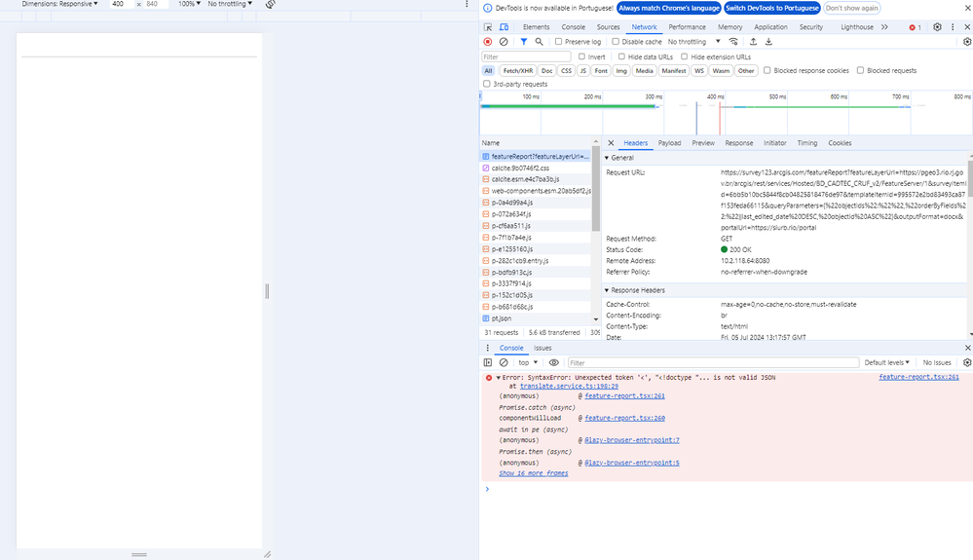Switch to Issues drawer tab

tap(543, 348)
